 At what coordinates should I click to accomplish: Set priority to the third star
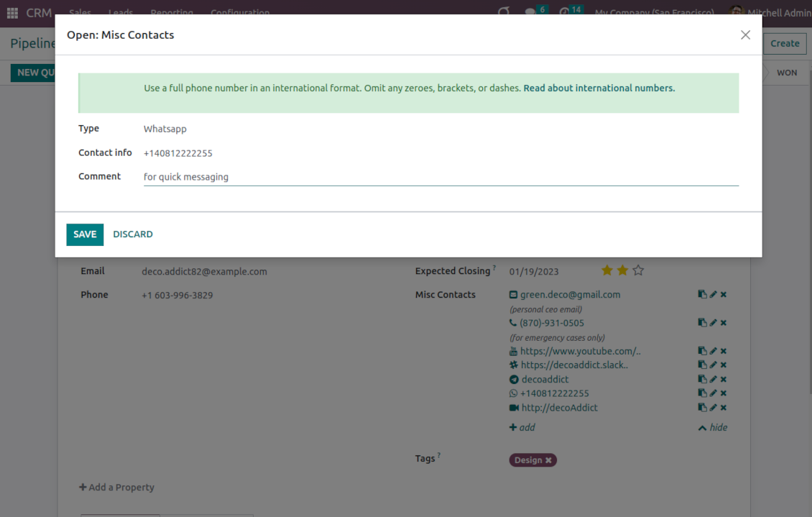click(638, 271)
